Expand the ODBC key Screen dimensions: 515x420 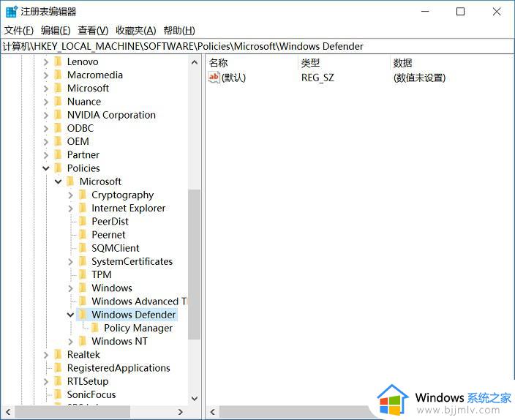click(x=46, y=129)
